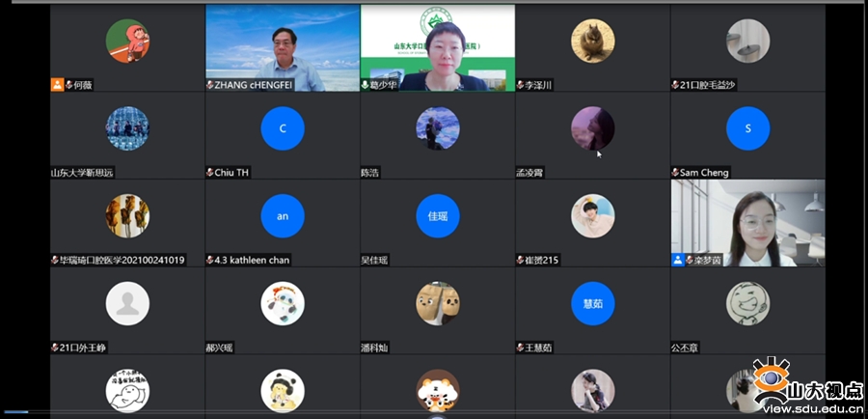Click the blue person icon beside 栾梦茵
The image size is (868, 419).
point(678,260)
